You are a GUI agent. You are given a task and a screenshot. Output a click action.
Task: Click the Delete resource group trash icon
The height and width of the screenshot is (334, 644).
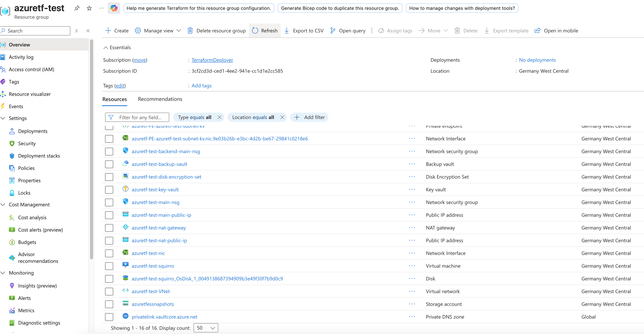[x=190, y=31]
